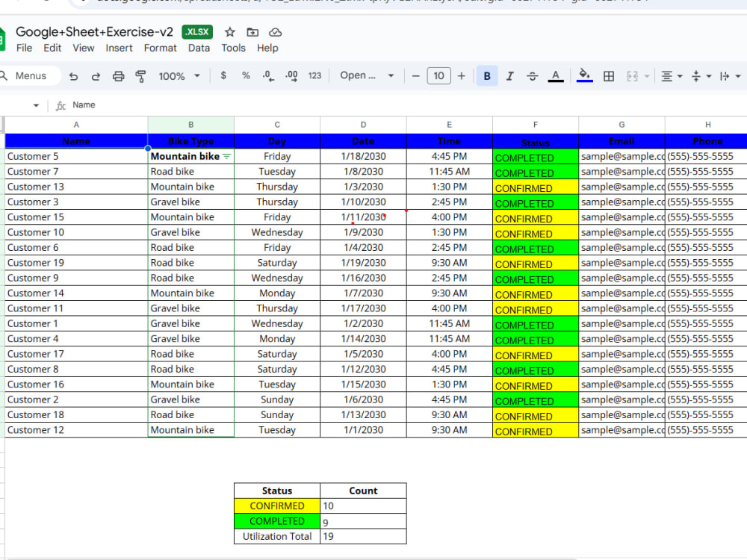This screenshot has width=747, height=560.
Task: Select column F header
Action: click(x=536, y=125)
